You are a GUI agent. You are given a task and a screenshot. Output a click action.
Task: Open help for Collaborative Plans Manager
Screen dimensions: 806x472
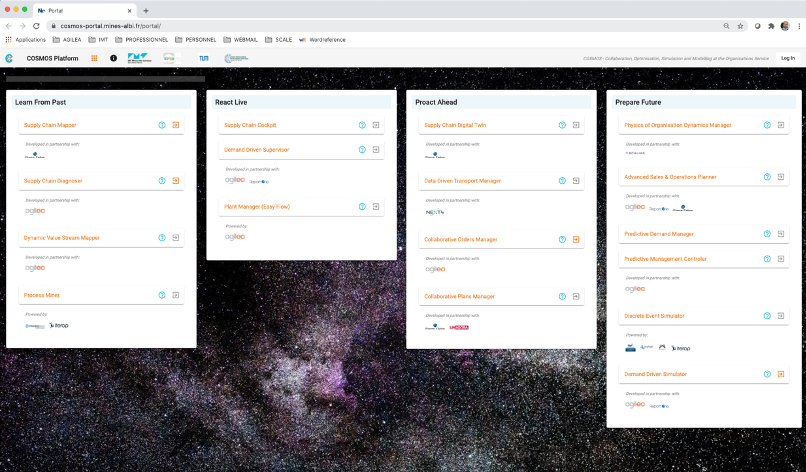[562, 296]
